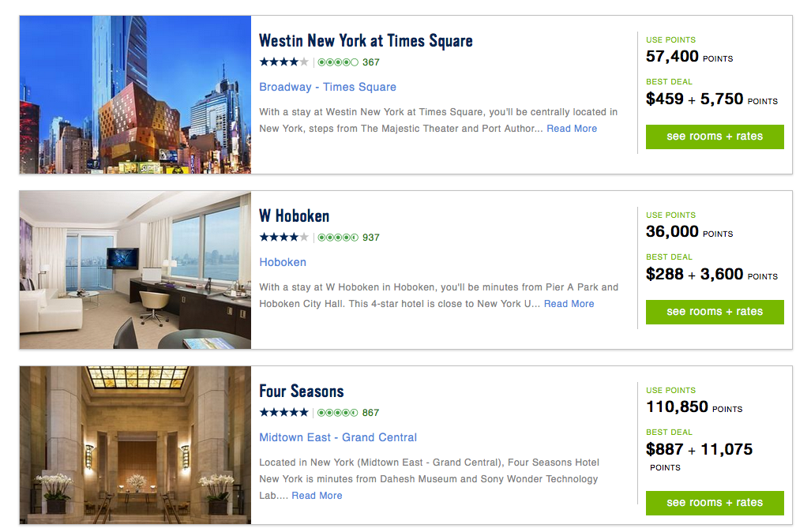
Task: Open the Four Seasons hotel title
Action: (302, 391)
